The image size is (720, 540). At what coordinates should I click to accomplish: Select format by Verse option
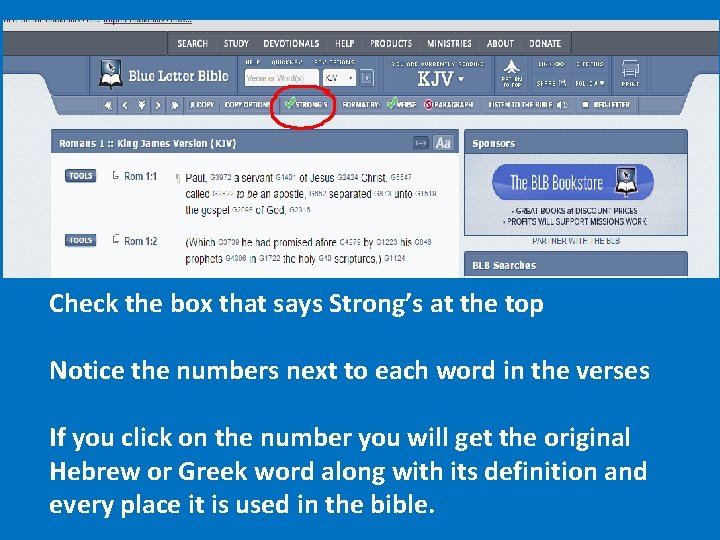coord(401,104)
